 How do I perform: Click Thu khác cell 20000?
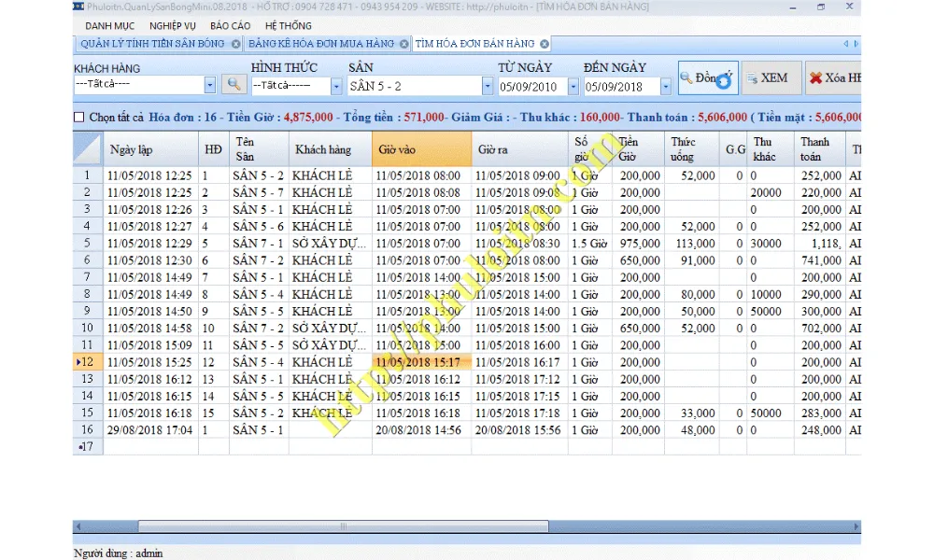point(771,193)
